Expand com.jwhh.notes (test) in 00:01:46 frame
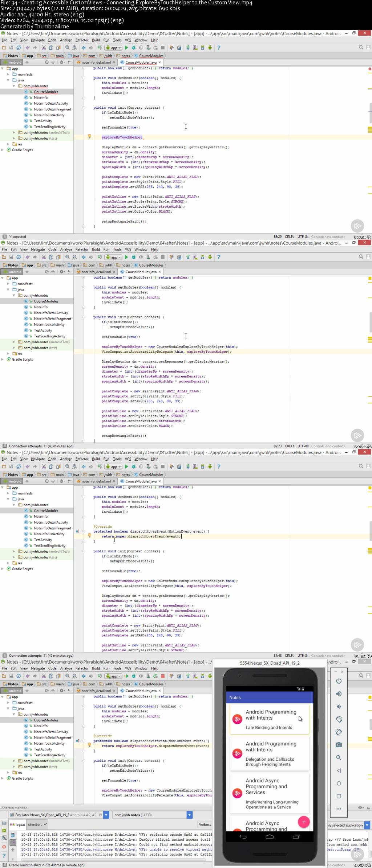This screenshot has width=372, height=868. tap(14, 348)
